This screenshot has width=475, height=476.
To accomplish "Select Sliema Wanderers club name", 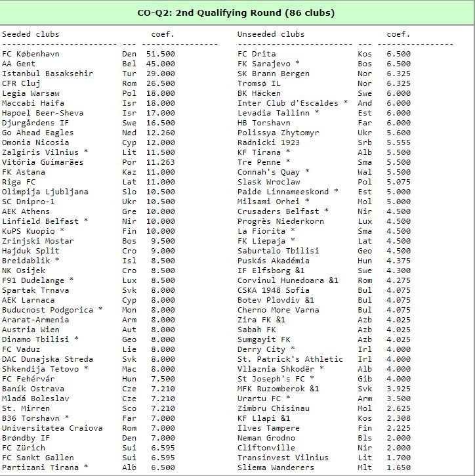I will coord(276,467).
